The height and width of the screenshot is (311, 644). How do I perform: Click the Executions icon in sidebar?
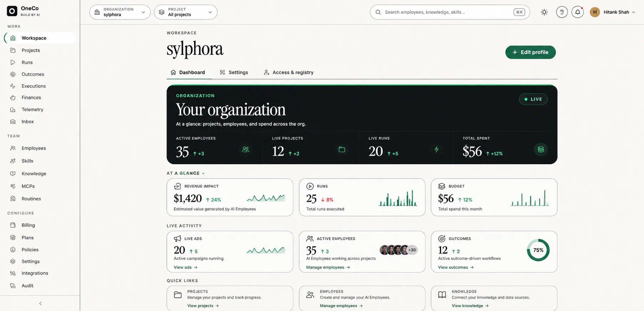pos(13,86)
